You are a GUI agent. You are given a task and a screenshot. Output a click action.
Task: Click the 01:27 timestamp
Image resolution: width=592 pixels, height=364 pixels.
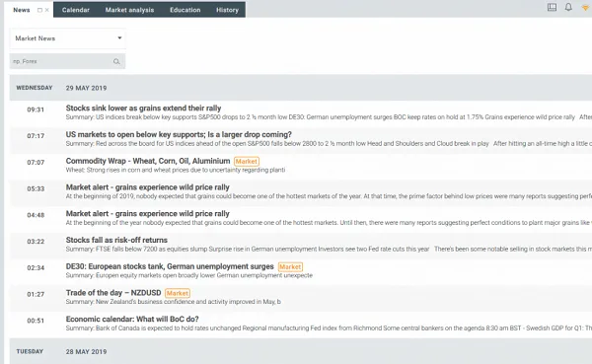36,294
